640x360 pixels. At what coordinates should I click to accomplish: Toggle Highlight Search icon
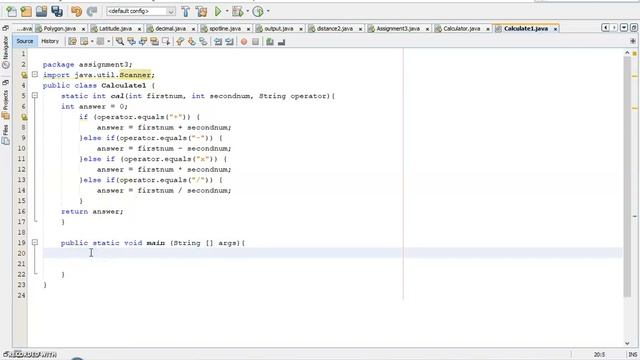coord(154,42)
